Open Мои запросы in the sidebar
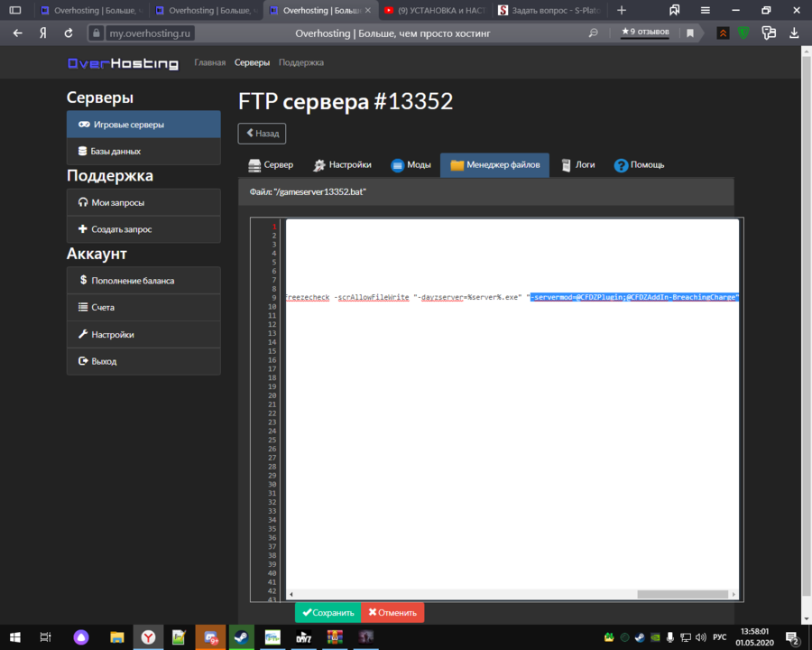812x650 pixels. (x=143, y=202)
